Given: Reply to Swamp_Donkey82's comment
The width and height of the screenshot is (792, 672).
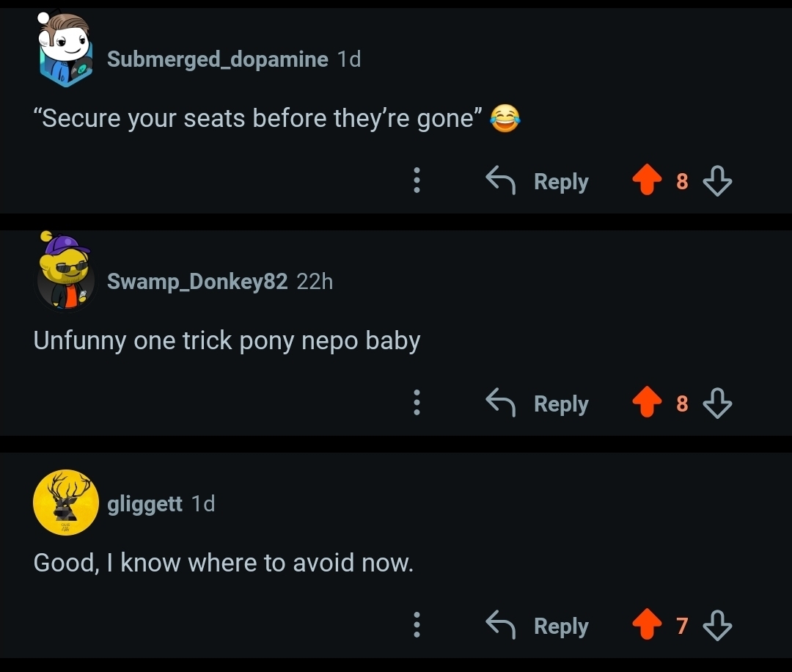Looking at the screenshot, I should tap(539, 403).
